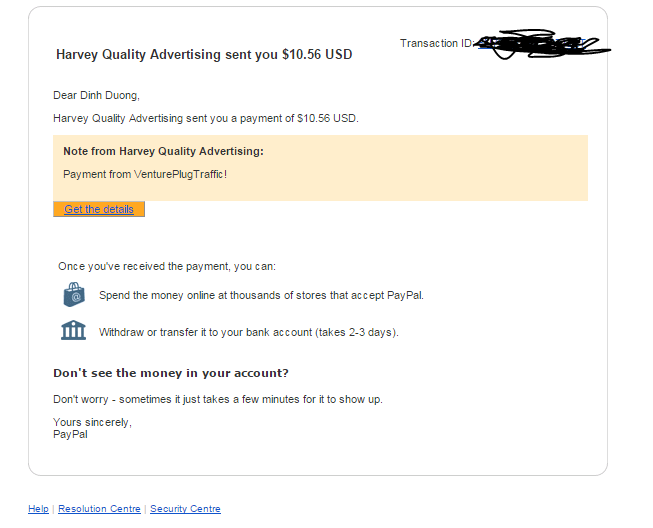Click the sentence about a payment of $10.56 USD
The width and height of the screenshot is (653, 528).
(x=205, y=118)
